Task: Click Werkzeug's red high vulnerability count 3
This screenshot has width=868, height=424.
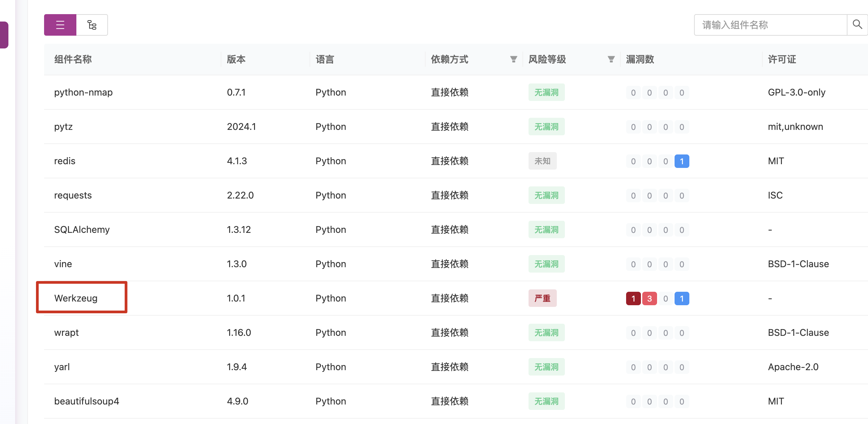Action: pos(649,298)
